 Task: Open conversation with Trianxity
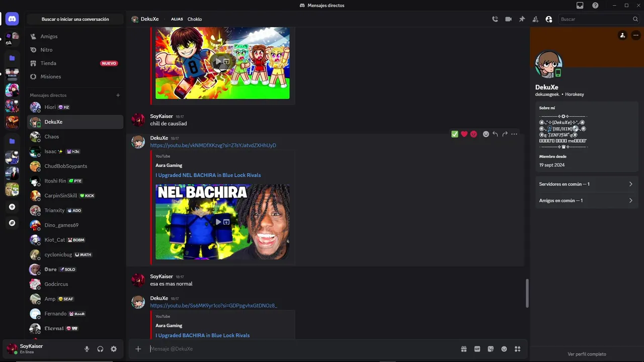pos(74,210)
